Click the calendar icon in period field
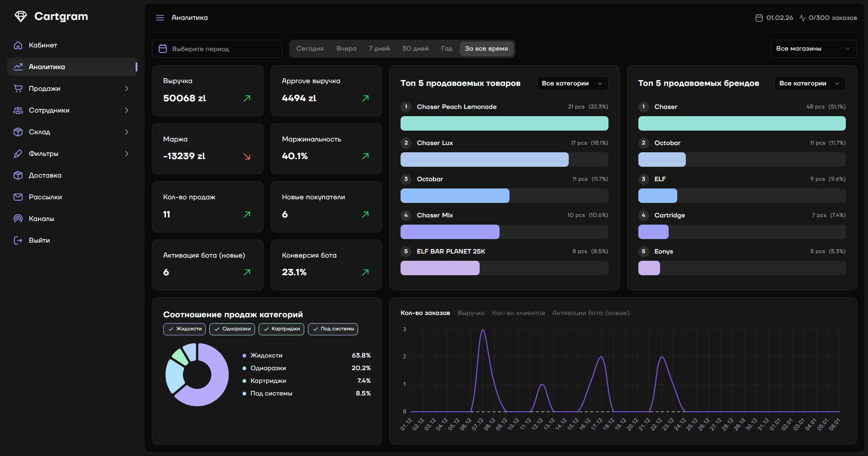This screenshot has height=456, width=868. (163, 49)
